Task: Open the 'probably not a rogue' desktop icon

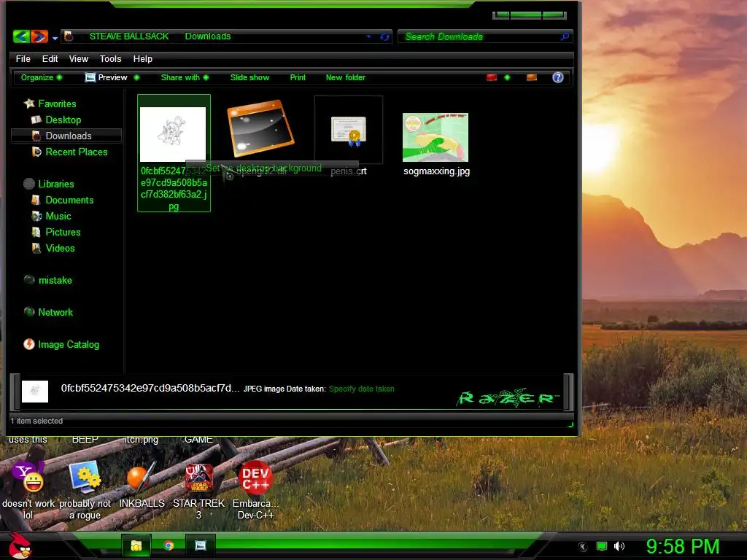Action: (x=85, y=478)
